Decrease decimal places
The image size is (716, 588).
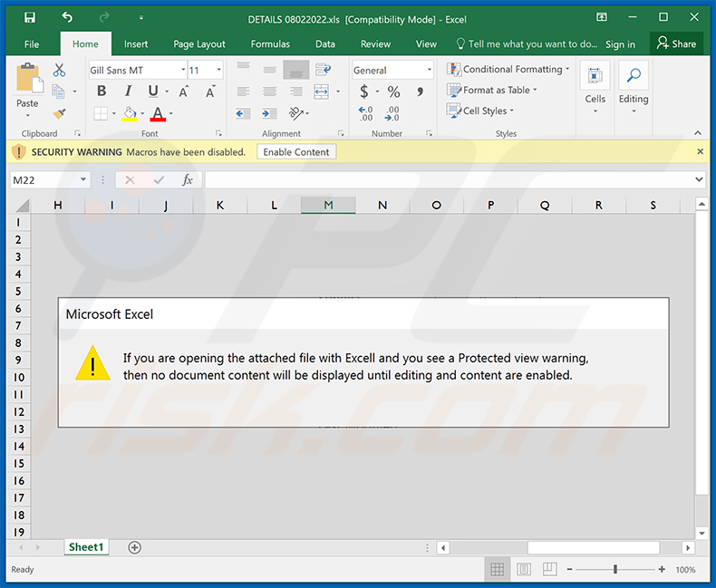[392, 113]
